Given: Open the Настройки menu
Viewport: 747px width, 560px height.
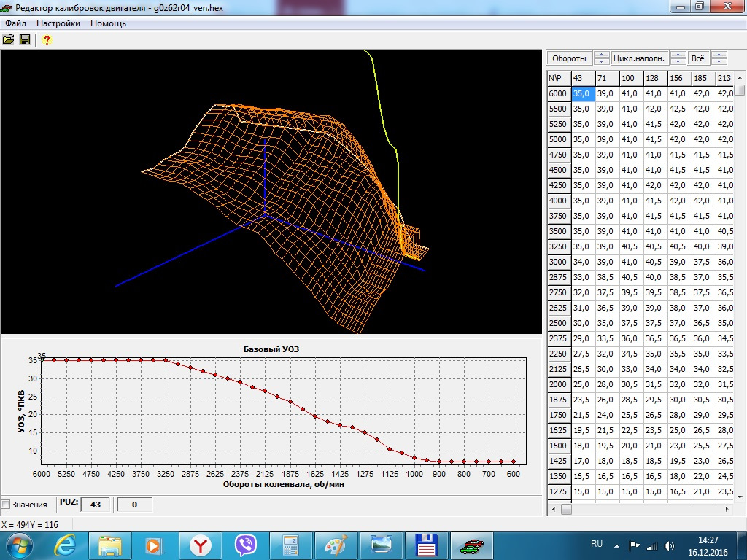Looking at the screenshot, I should [58, 23].
